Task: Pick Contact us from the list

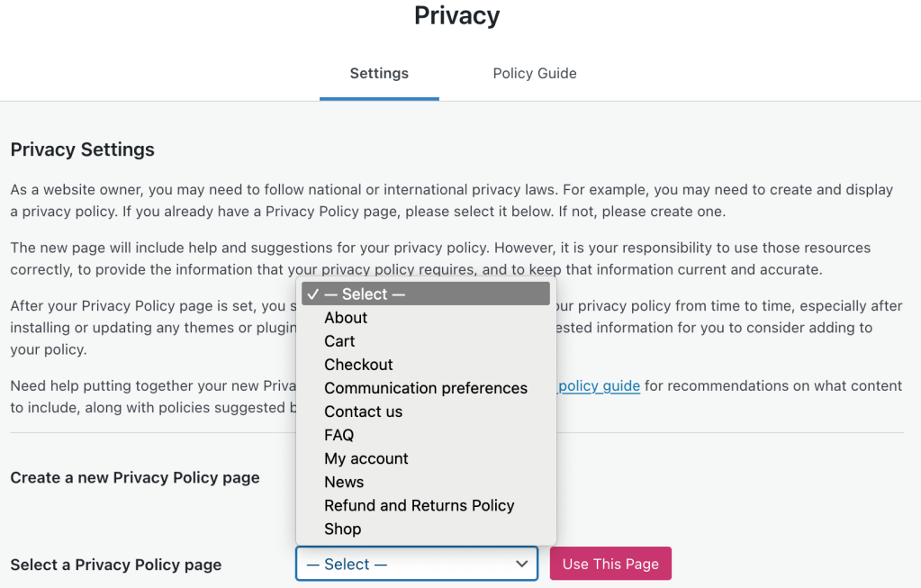Action: click(363, 412)
